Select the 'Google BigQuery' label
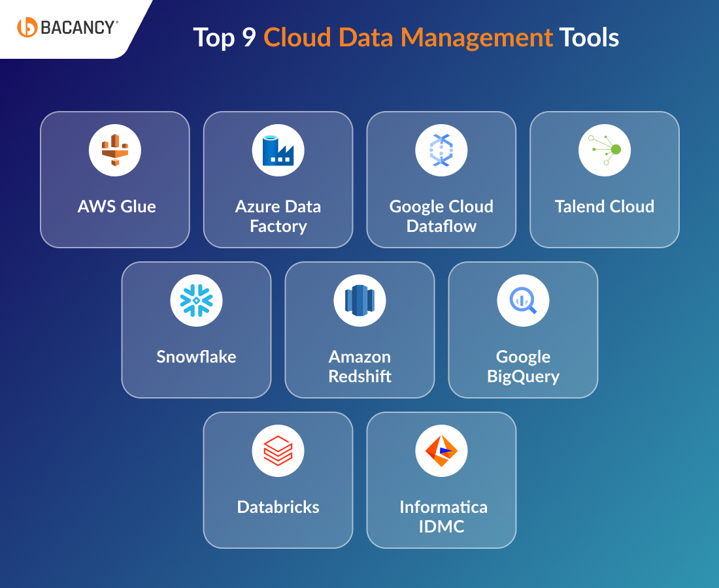The image size is (719, 588). click(x=523, y=367)
